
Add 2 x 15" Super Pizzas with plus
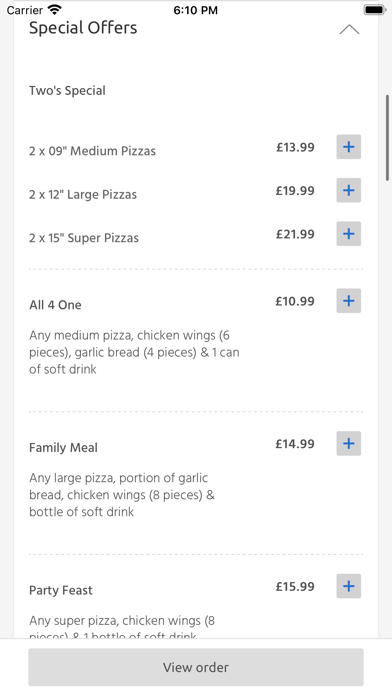[348, 234]
